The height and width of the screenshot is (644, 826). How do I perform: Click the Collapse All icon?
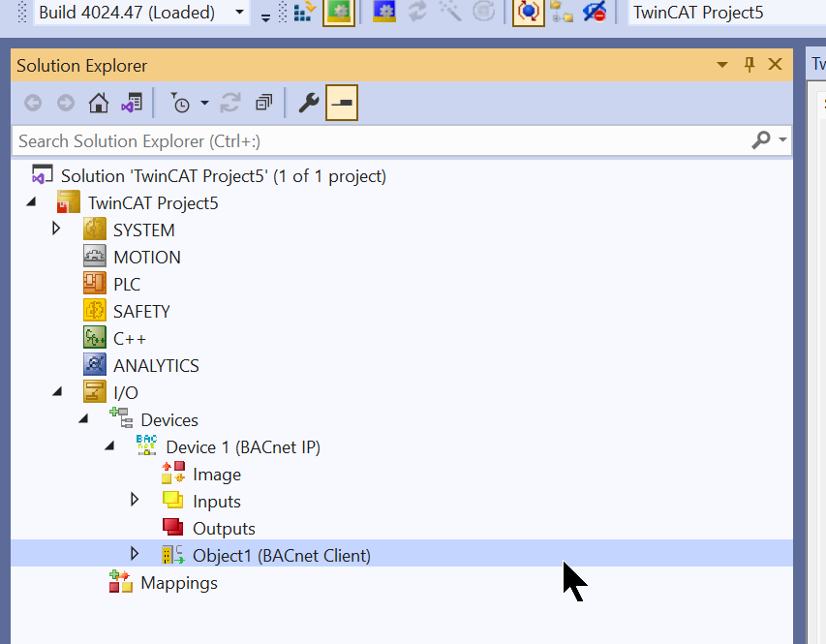point(263,103)
